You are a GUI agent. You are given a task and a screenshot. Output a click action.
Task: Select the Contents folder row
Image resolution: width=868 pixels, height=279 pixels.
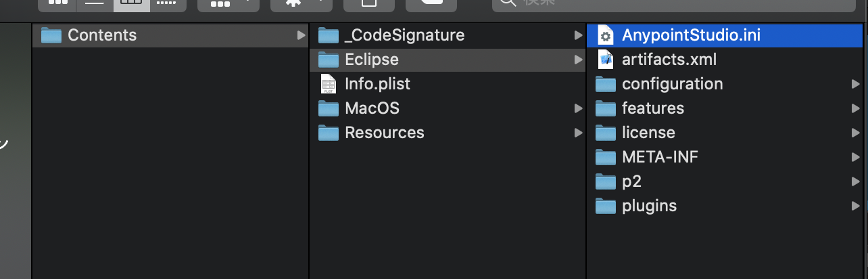[170, 35]
